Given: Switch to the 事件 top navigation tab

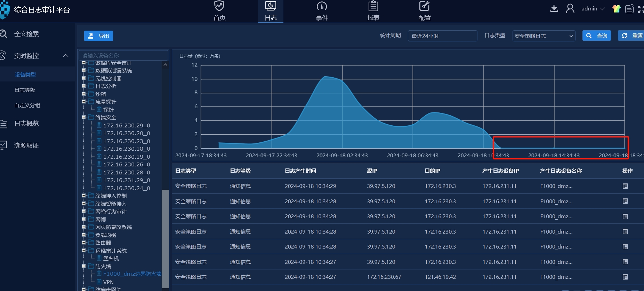Looking at the screenshot, I should (x=322, y=11).
